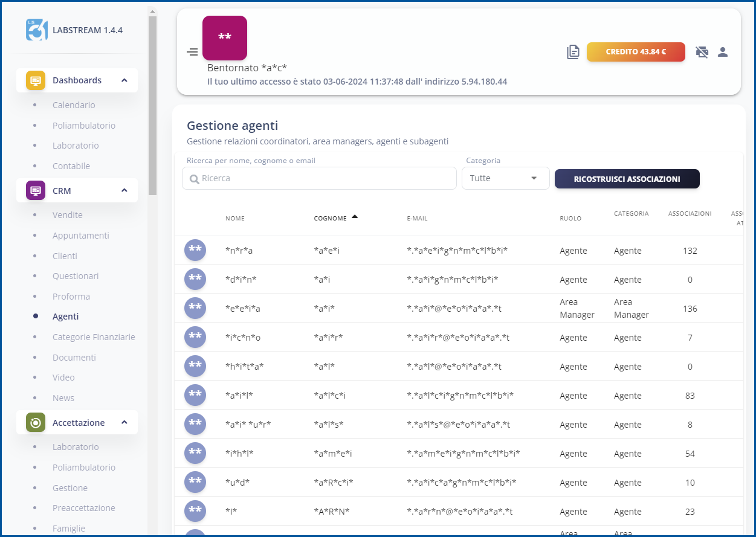This screenshot has height=537, width=756.
Task: Click the CREDITO 43.84 € badge
Action: coord(636,52)
